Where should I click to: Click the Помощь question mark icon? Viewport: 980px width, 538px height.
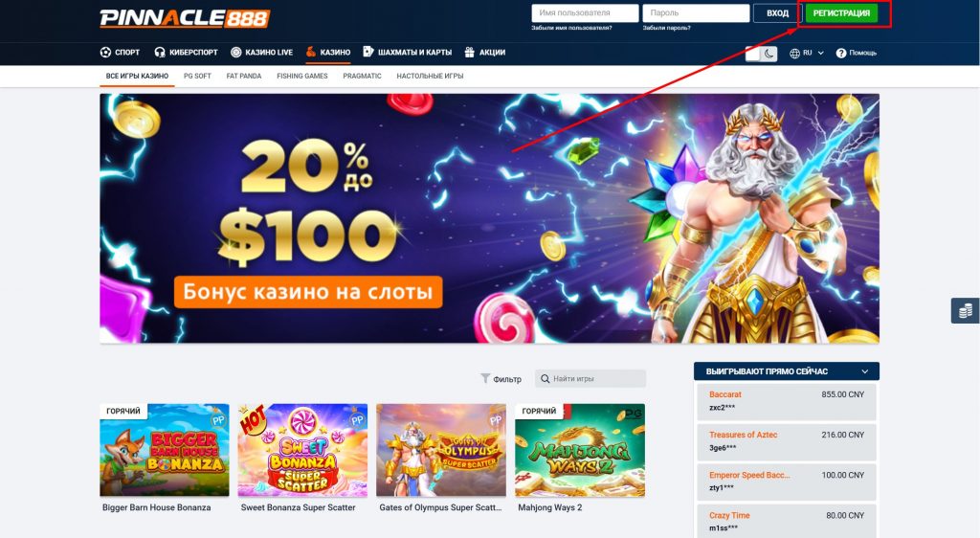click(x=841, y=53)
